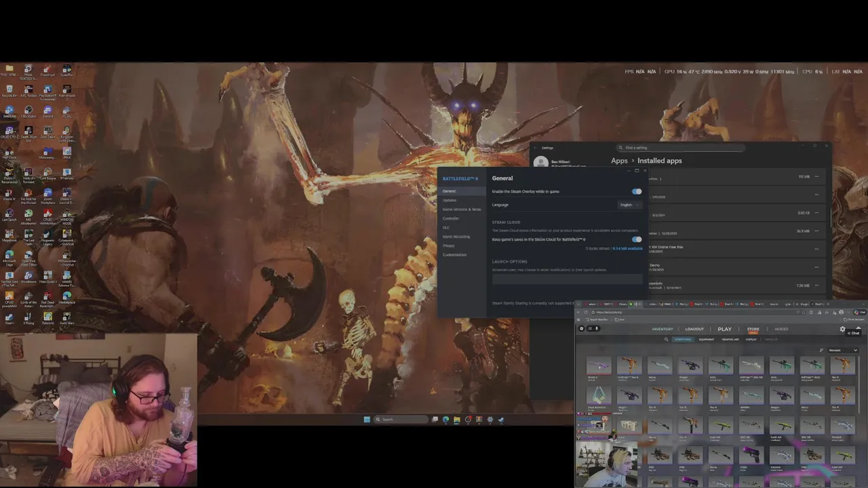
Task: Open the more options menu for the 8.00 KB app
Action: point(816,213)
